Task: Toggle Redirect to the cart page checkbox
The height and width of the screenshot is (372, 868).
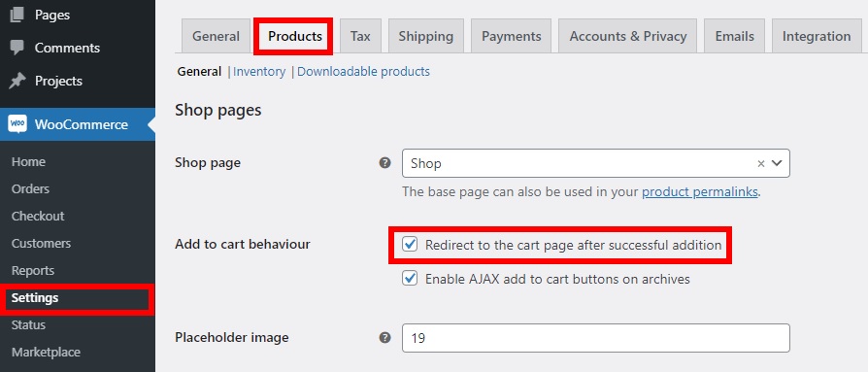Action: pyautogui.click(x=410, y=244)
